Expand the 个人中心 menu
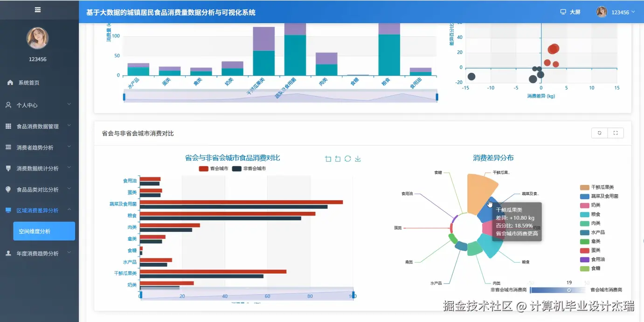The height and width of the screenshot is (322, 644). [x=39, y=105]
